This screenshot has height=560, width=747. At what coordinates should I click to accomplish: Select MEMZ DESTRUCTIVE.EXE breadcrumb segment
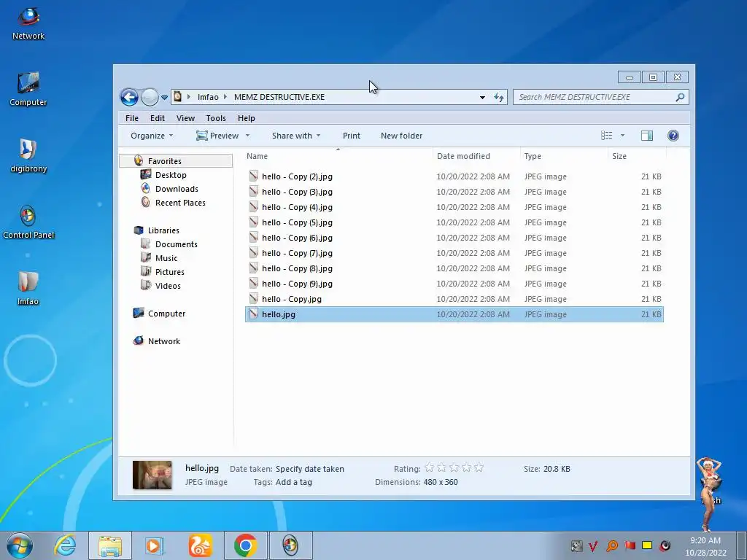click(279, 97)
